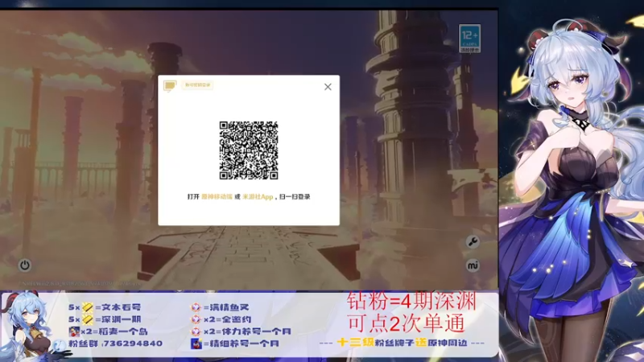Click the 深渊一期 overlay text

click(x=122, y=319)
